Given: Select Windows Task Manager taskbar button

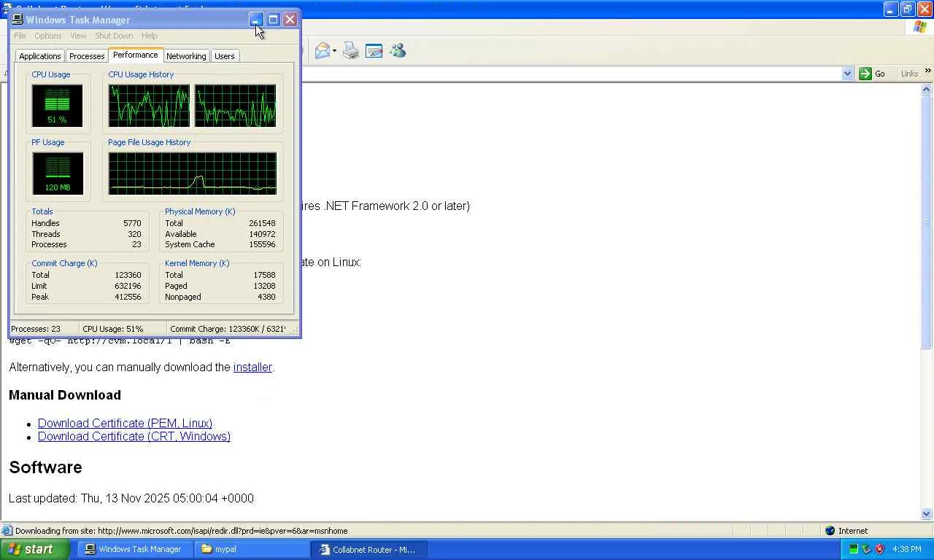Looking at the screenshot, I should coord(136,549).
